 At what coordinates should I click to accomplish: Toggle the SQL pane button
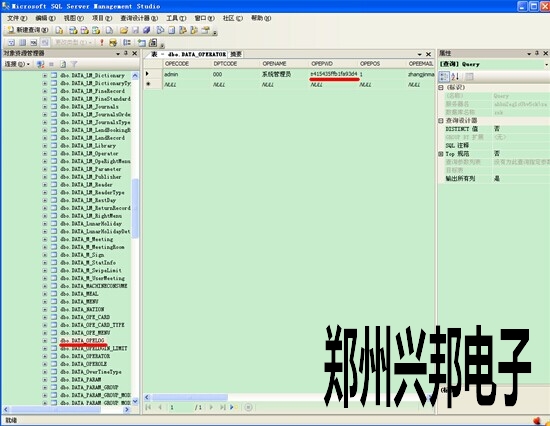pyautogui.click(x=34, y=43)
